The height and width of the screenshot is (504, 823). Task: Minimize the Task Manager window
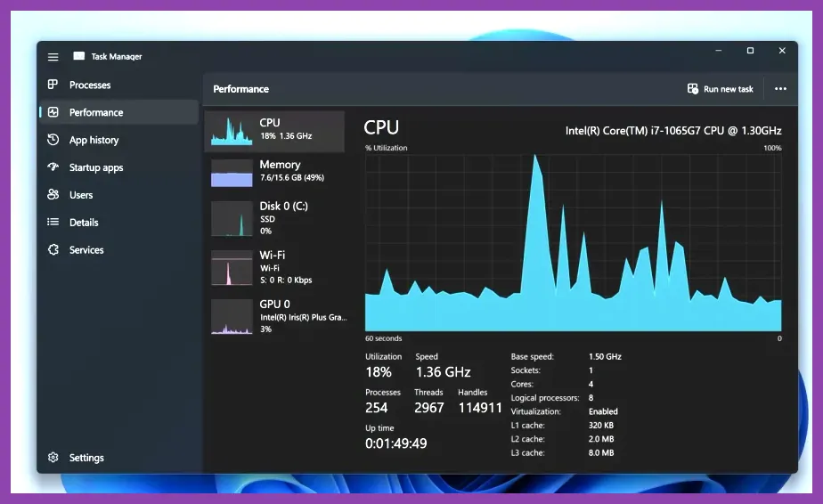coord(719,51)
